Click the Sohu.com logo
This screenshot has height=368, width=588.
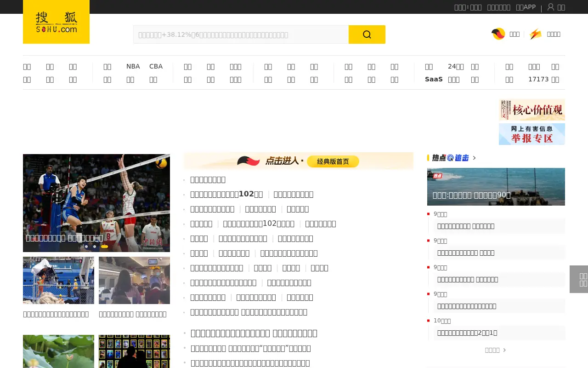[56, 22]
